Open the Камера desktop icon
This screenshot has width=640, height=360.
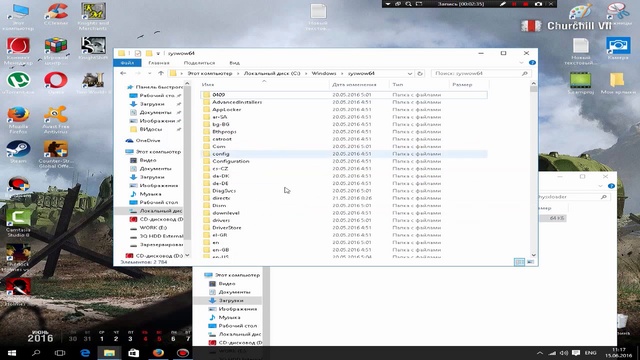click(x=618, y=49)
